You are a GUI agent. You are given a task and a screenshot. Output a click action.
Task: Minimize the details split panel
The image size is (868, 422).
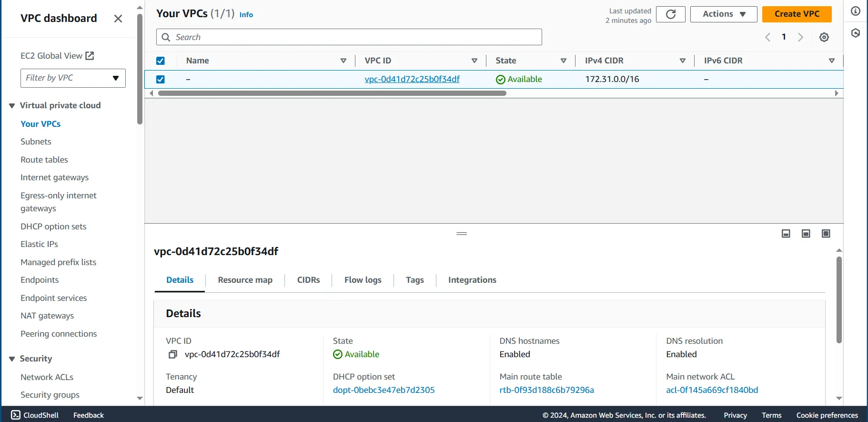786,234
